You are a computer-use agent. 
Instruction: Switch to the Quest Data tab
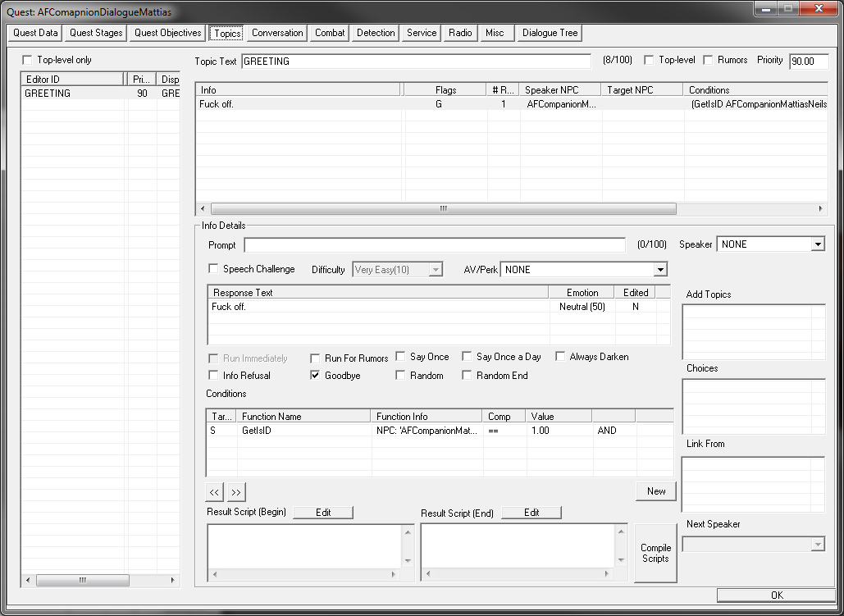pos(35,33)
